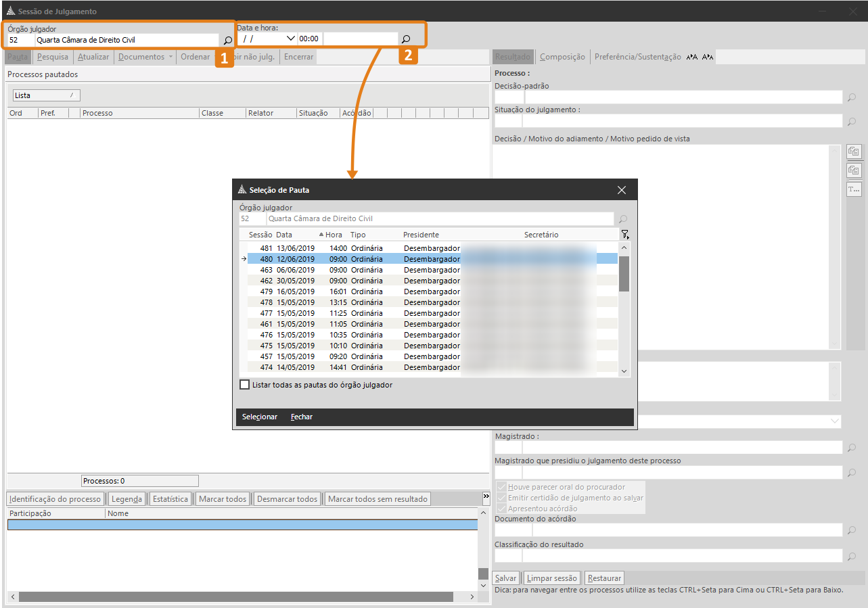Click the Data e hora search magnifier
The height and width of the screenshot is (608, 868).
pos(406,39)
